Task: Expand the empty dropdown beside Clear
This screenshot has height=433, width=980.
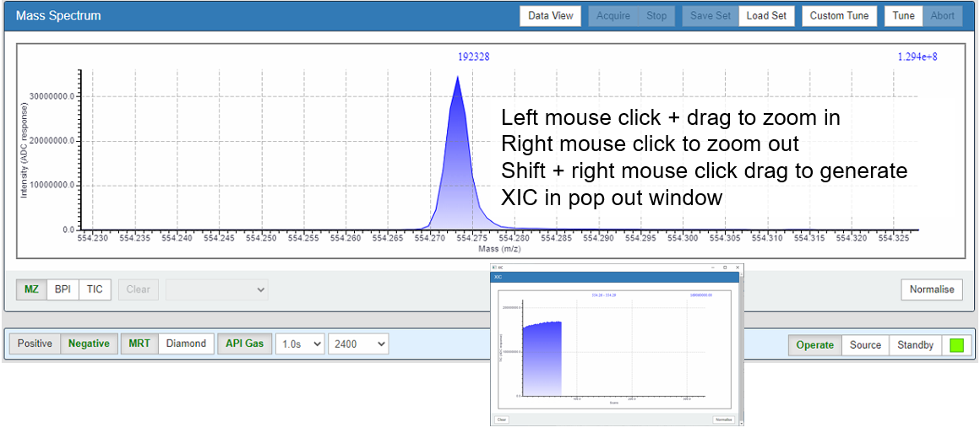Action: pyautogui.click(x=216, y=290)
